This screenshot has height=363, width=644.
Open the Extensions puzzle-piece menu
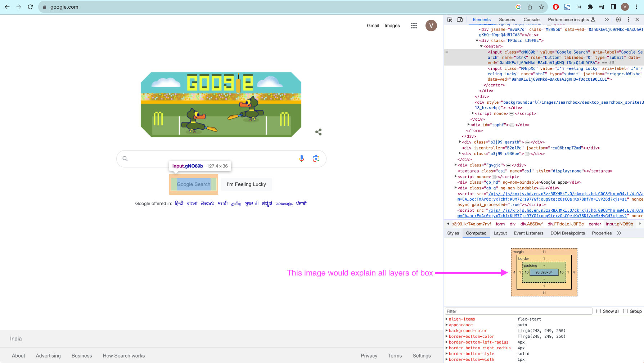pyautogui.click(x=590, y=7)
